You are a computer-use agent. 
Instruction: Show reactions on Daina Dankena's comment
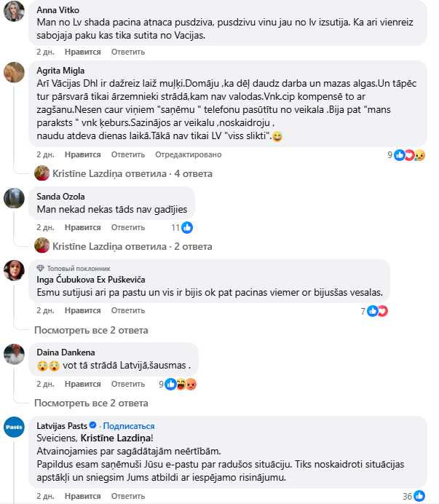coord(181,384)
